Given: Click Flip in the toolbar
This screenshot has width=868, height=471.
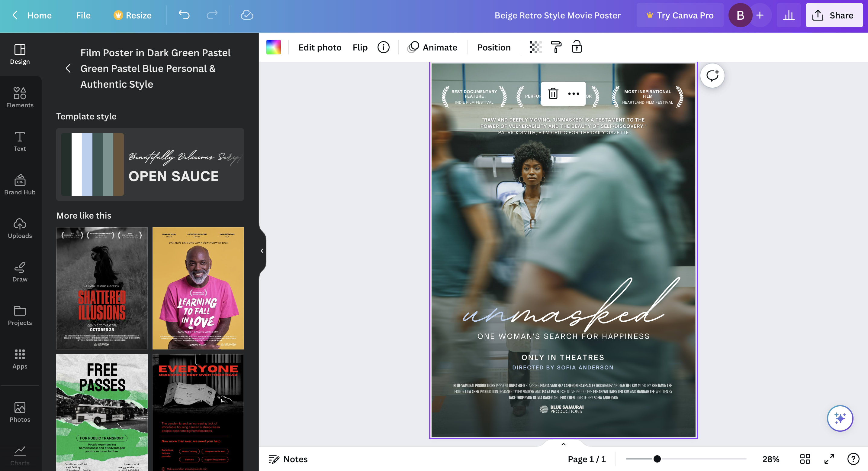Looking at the screenshot, I should pos(360,47).
